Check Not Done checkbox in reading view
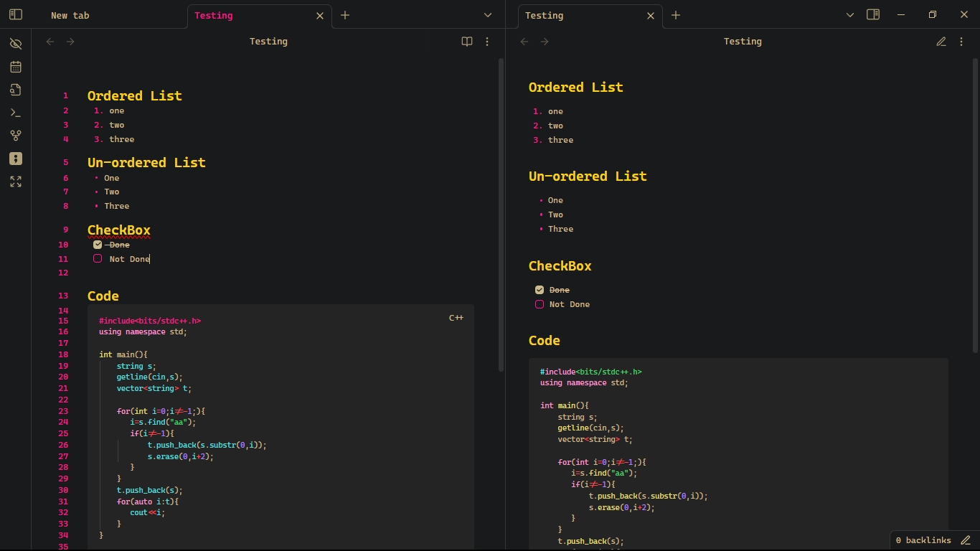 pos(540,304)
